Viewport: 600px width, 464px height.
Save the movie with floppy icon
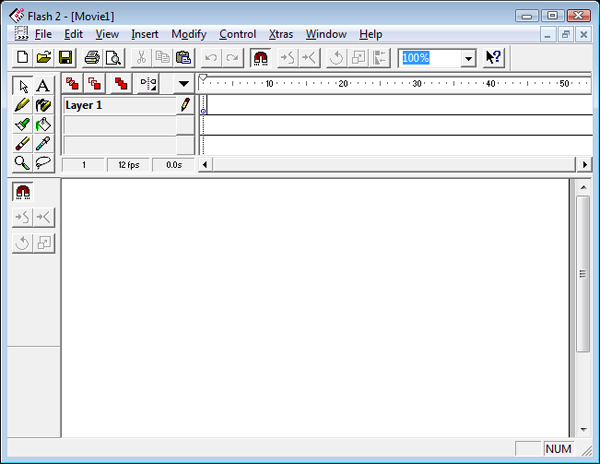pyautogui.click(x=65, y=58)
